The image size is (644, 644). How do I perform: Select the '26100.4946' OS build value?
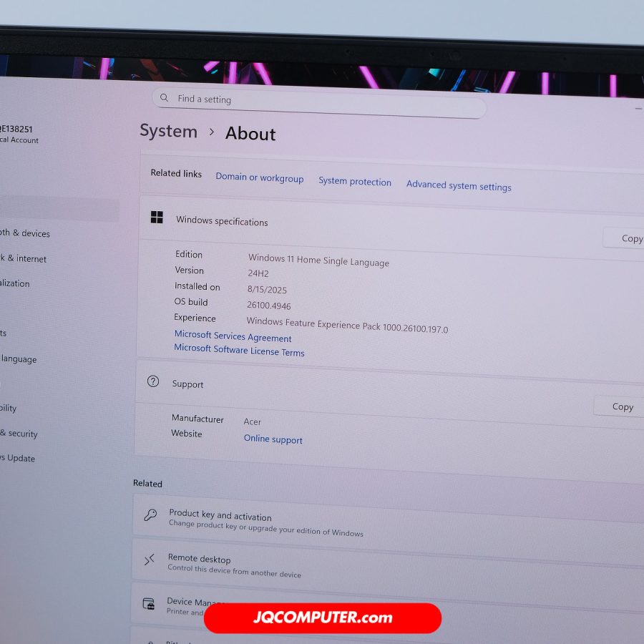[269, 305]
